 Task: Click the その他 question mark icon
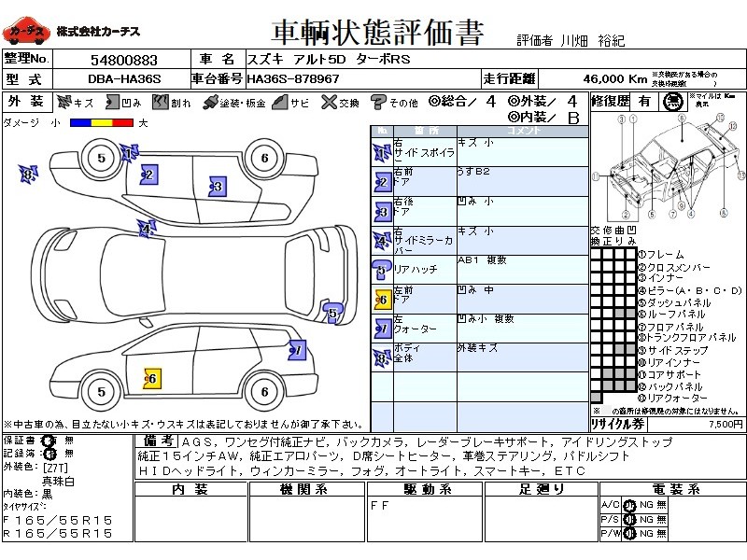(x=378, y=103)
